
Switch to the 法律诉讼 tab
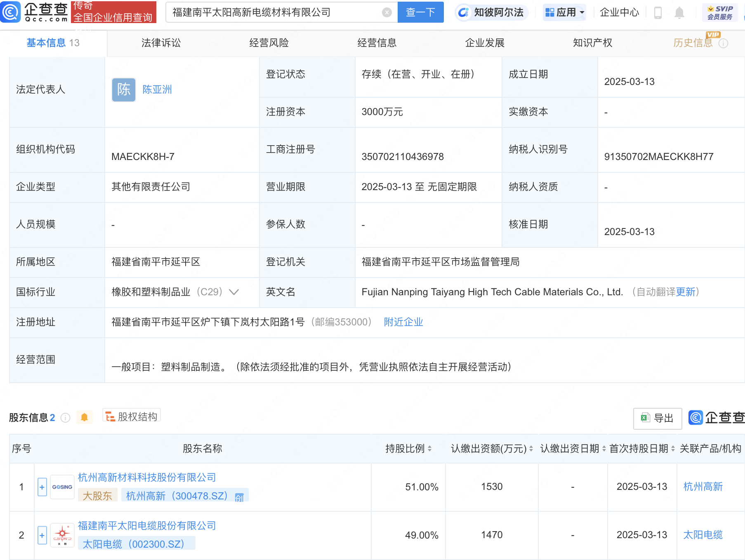pyautogui.click(x=161, y=43)
